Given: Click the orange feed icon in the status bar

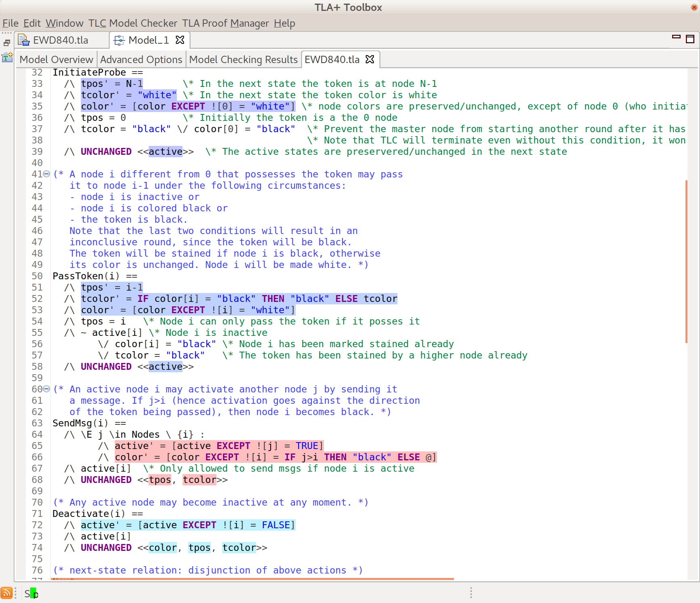Looking at the screenshot, I should click(x=6, y=592).
